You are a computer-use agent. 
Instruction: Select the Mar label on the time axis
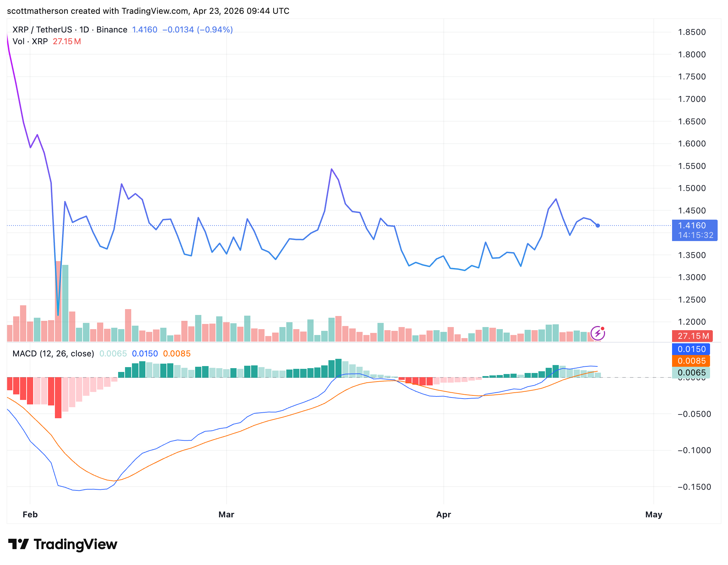(226, 514)
